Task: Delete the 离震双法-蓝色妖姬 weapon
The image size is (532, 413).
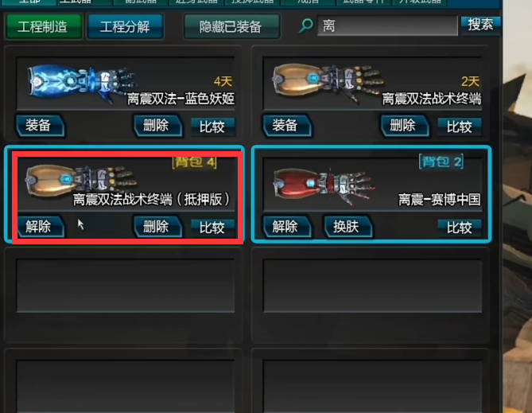Action: pyautogui.click(x=157, y=126)
